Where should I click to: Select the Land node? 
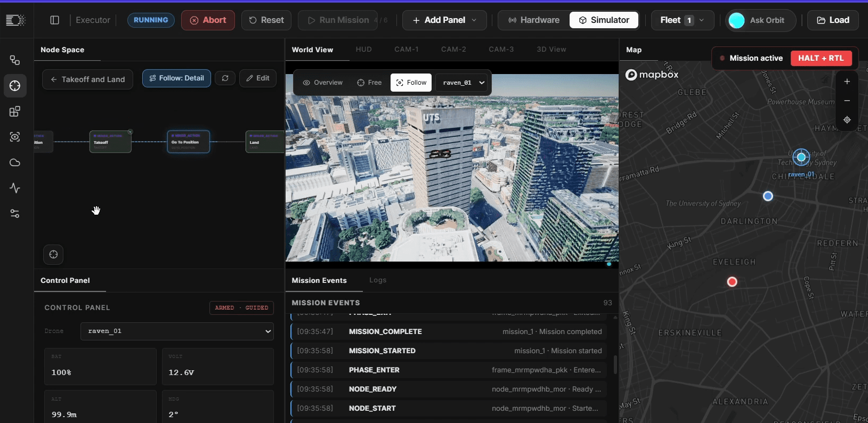(x=265, y=142)
